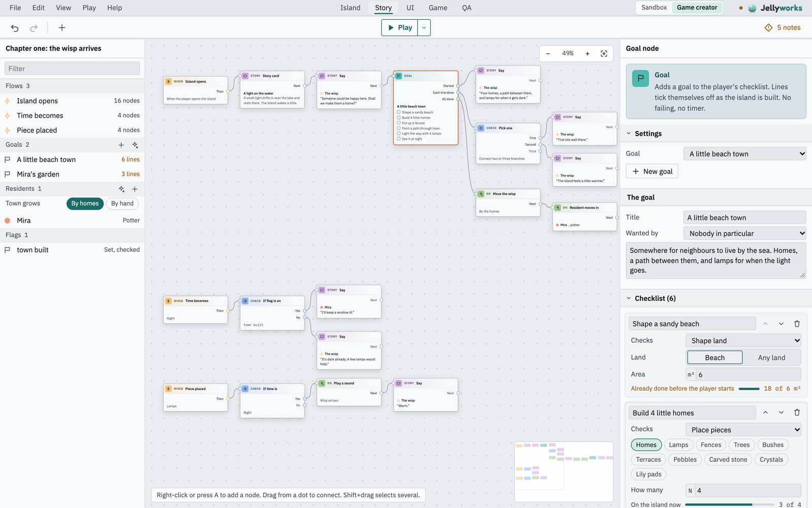Toggle 'Paint a path through town' checkbox
This screenshot has height=508, width=812.
point(399,128)
